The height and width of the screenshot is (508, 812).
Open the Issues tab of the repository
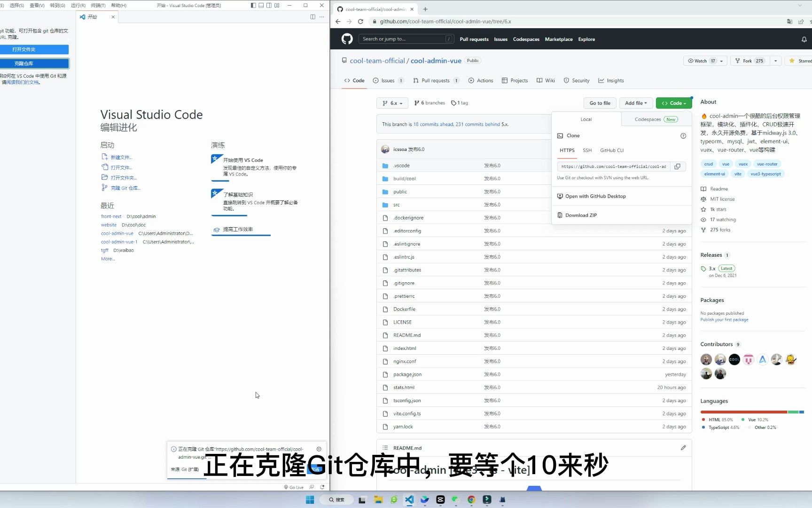click(388, 80)
